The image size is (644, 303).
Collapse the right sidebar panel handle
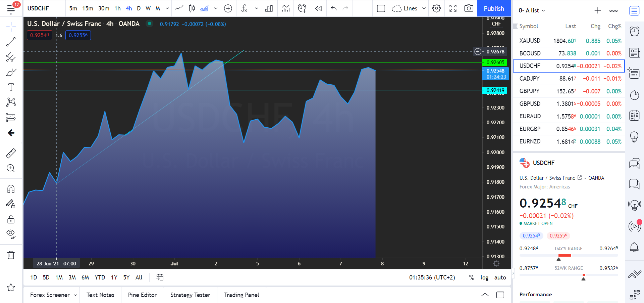coord(513,273)
